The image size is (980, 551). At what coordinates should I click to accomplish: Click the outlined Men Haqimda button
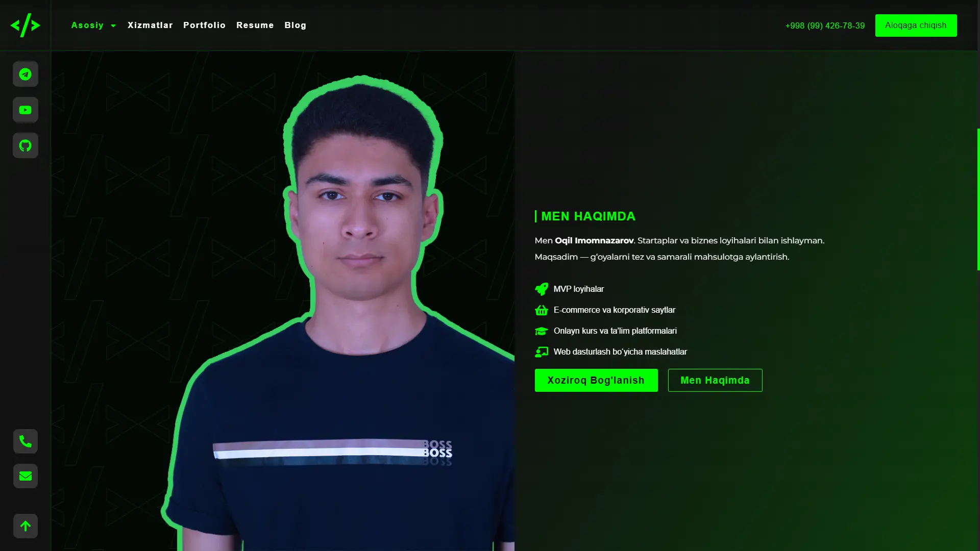click(x=715, y=380)
